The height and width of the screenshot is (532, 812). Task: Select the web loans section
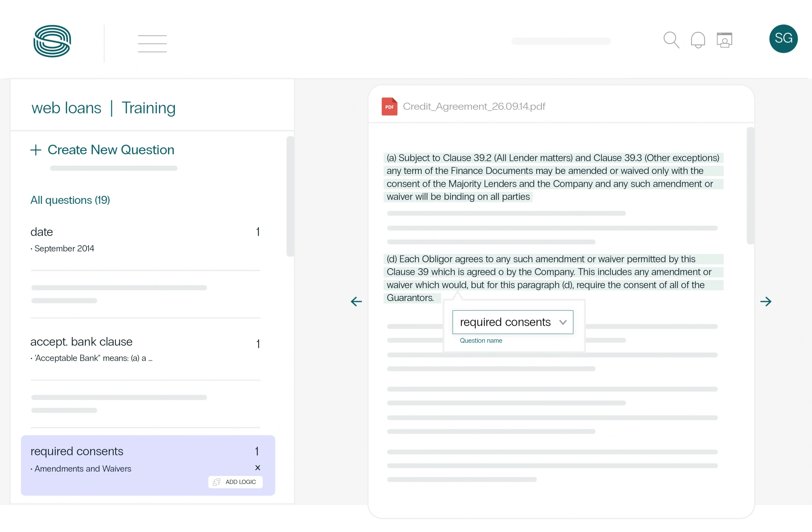[x=66, y=108]
